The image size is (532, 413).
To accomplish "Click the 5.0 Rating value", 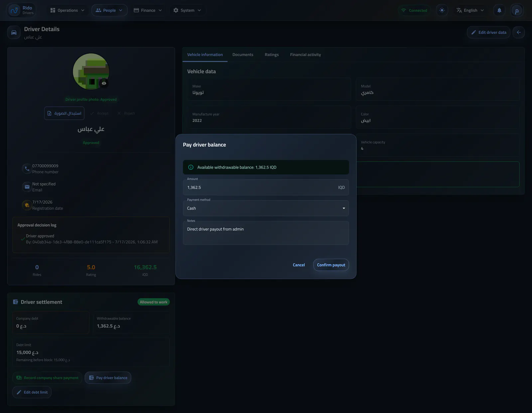I will tap(91, 267).
